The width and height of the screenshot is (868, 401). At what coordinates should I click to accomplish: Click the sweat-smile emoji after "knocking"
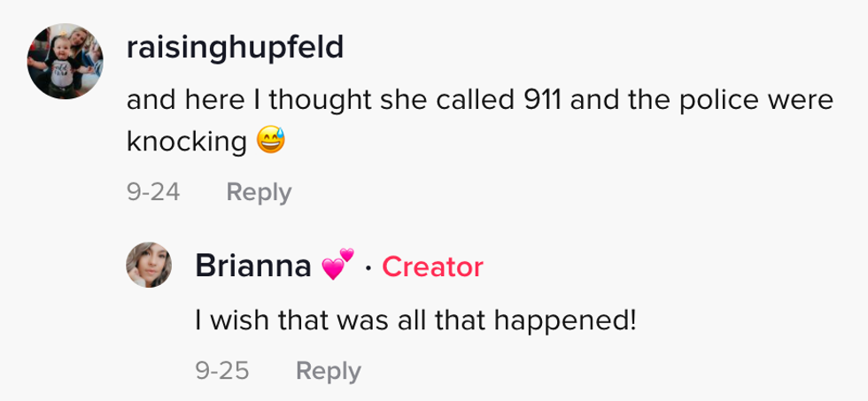click(272, 142)
